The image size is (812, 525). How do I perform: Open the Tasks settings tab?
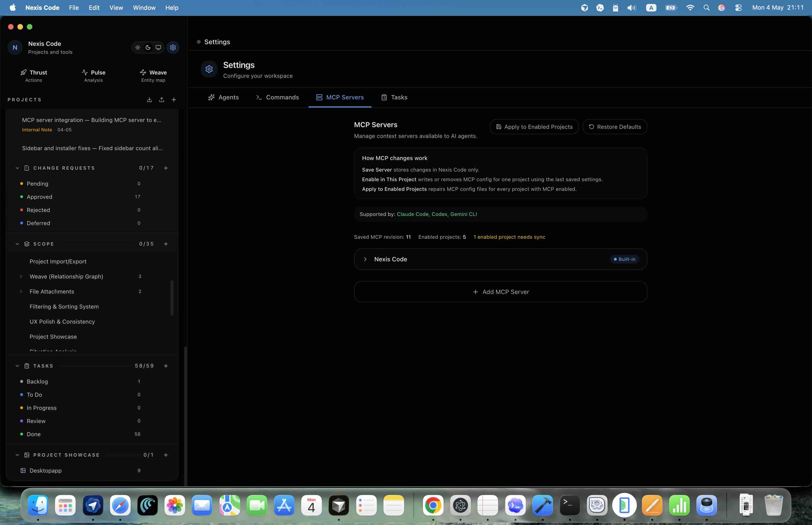[x=394, y=98]
